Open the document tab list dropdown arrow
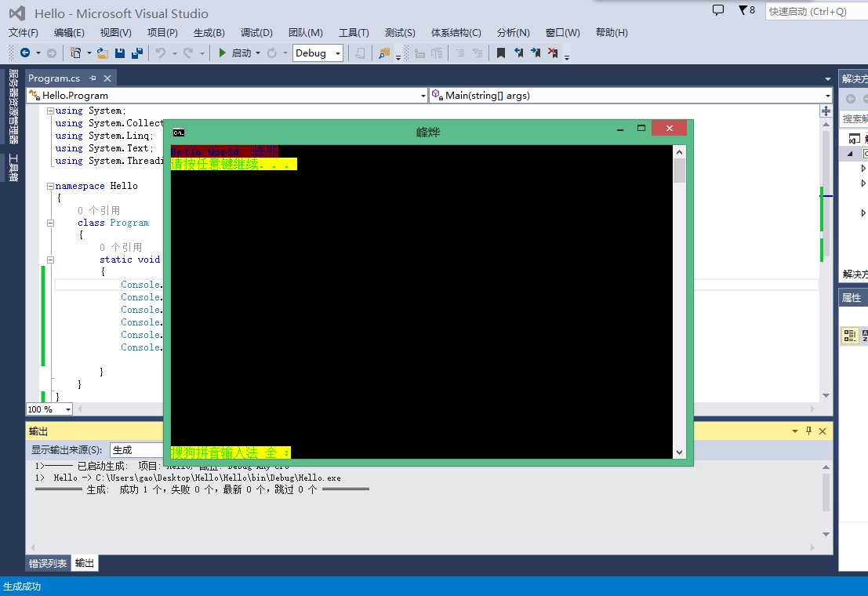The height and width of the screenshot is (596, 868). tap(827, 78)
